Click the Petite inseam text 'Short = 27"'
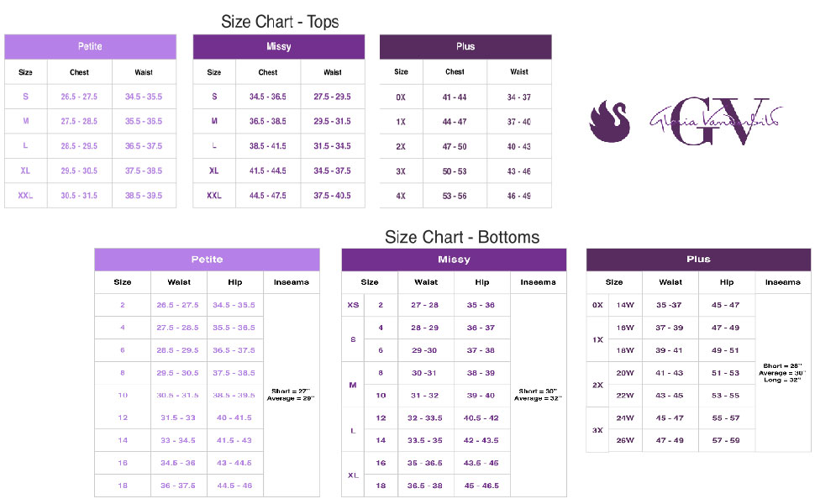This screenshot has width=815, height=504. pyautogui.click(x=291, y=391)
